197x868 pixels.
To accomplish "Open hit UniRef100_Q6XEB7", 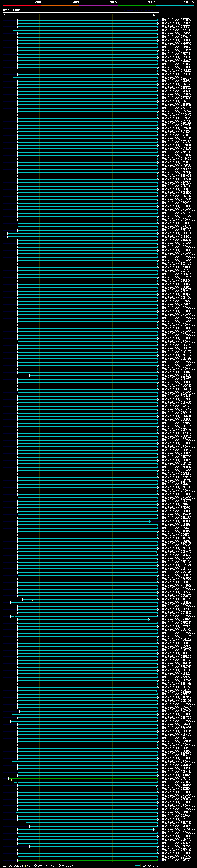I will click(176, 376).
